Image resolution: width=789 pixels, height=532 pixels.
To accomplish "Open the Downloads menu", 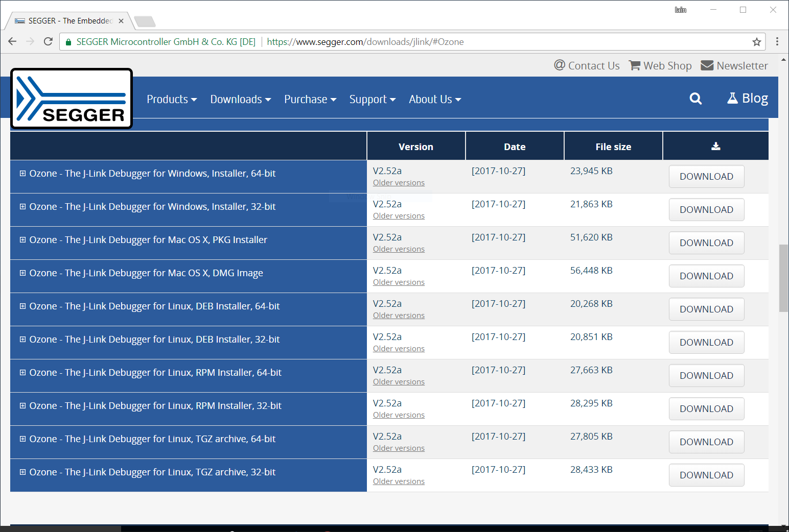I will tap(240, 99).
